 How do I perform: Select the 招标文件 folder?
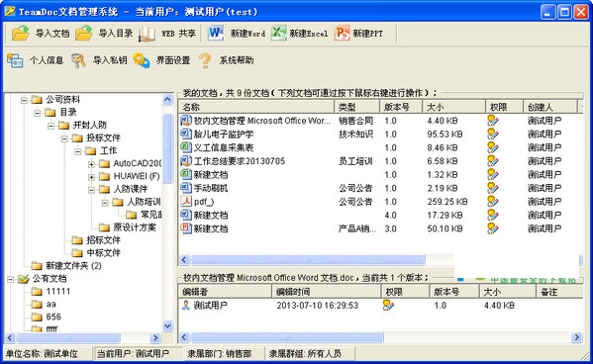click(x=103, y=240)
